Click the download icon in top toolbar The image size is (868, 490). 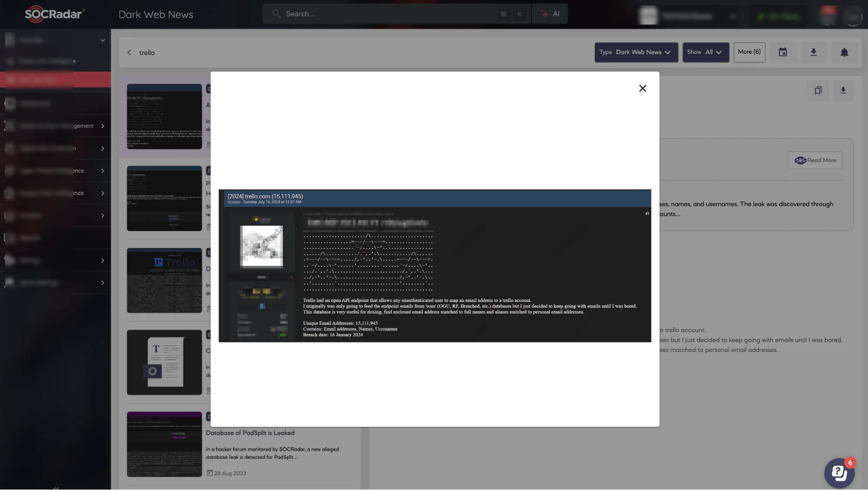814,52
